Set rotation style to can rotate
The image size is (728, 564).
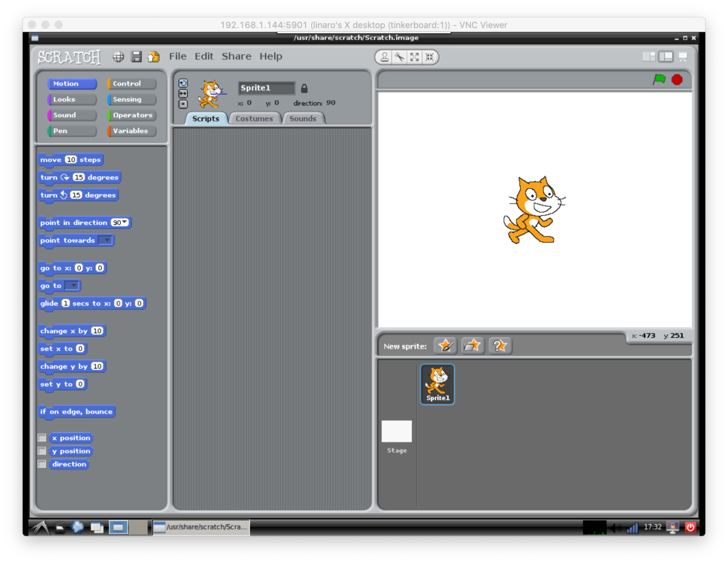point(183,83)
